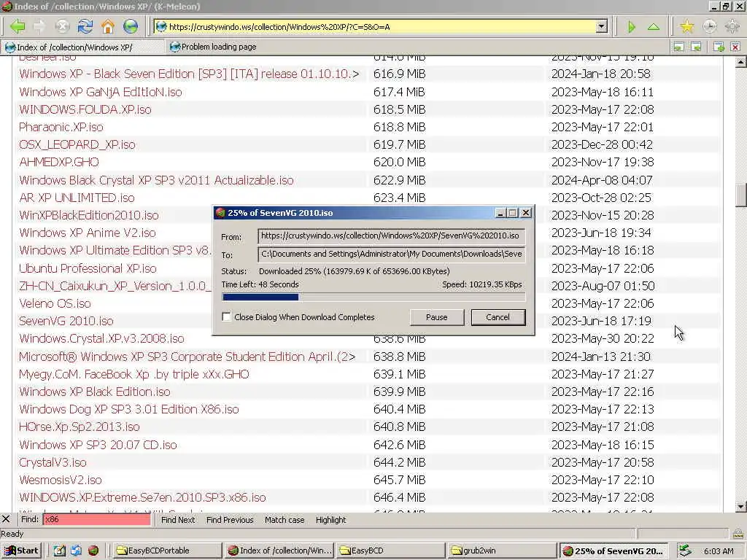Click the Stop loading icon
747x560 pixels.
(63, 26)
